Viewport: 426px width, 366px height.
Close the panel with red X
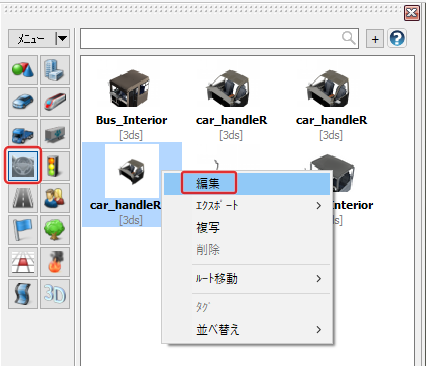tap(412, 13)
